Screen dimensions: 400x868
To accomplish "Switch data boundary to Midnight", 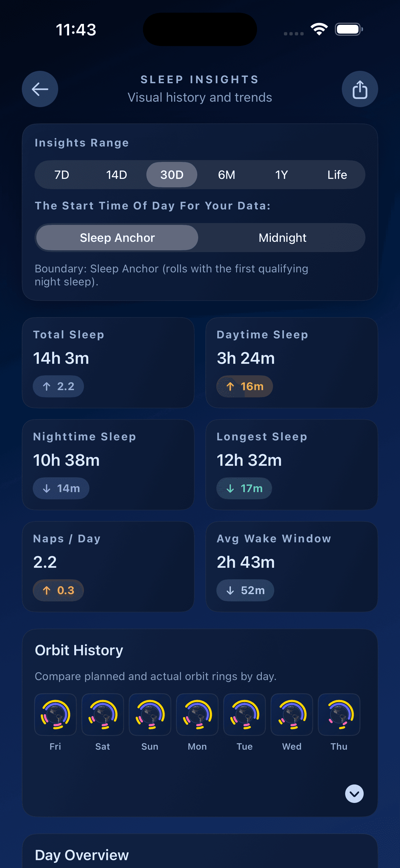I will [283, 238].
